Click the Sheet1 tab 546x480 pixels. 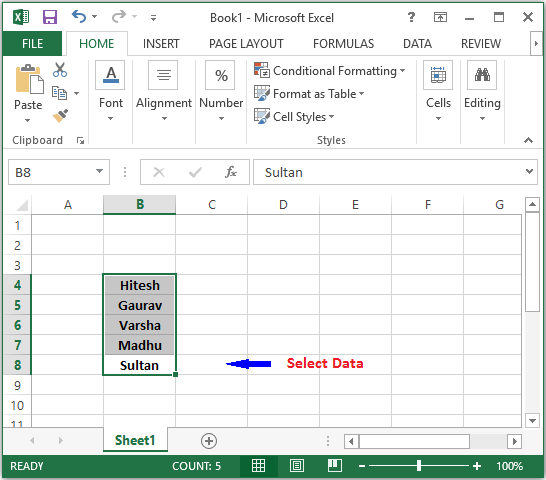point(135,440)
